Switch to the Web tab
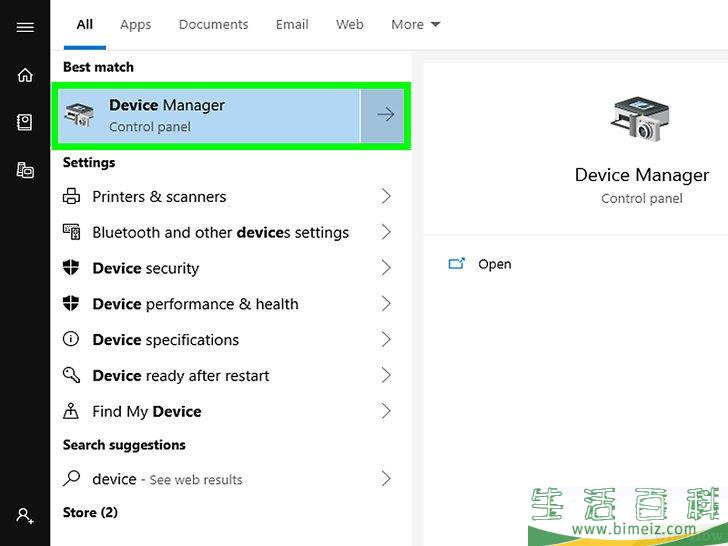This screenshot has height=546, width=728. 350,24
